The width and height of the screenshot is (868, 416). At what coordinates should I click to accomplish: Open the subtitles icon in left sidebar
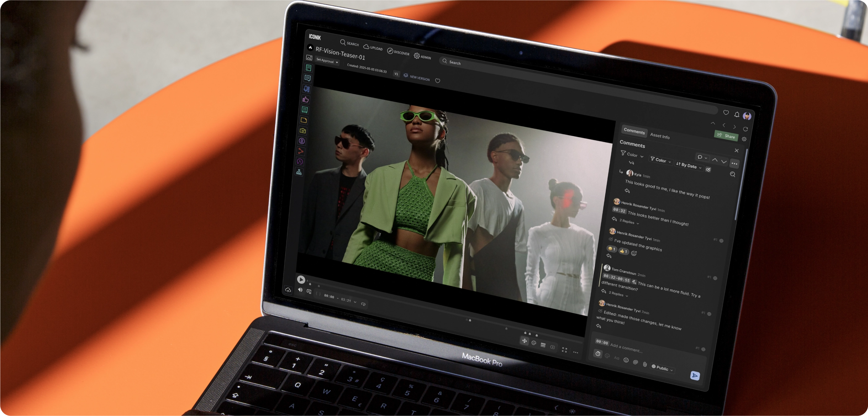[305, 110]
